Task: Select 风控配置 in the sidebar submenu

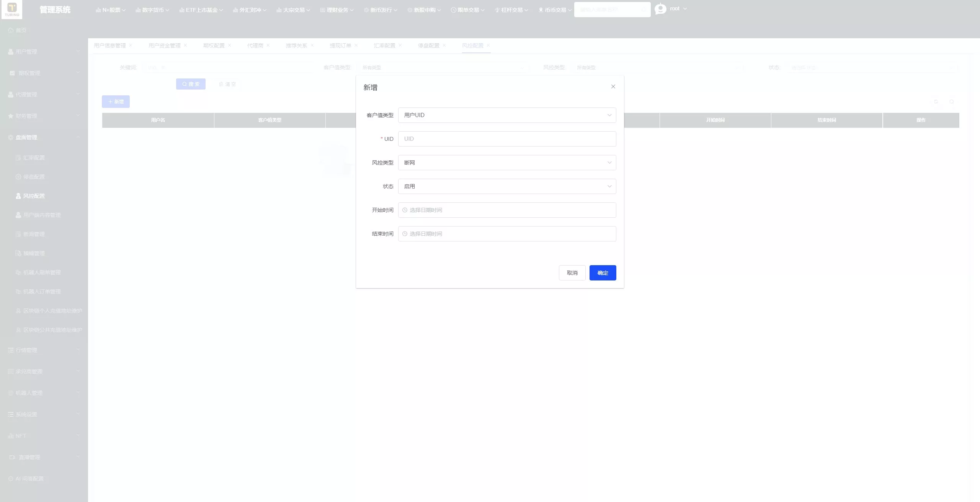Action: pyautogui.click(x=44, y=196)
